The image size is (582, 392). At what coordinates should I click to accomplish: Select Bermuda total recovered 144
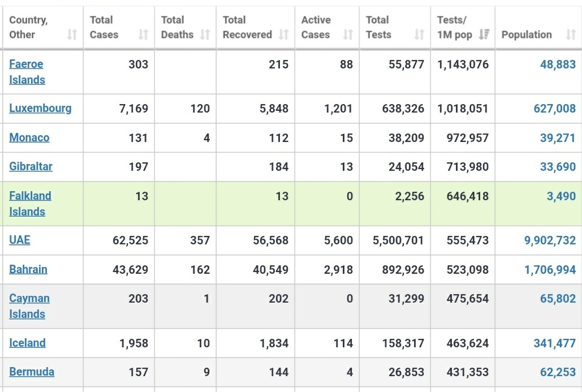pyautogui.click(x=279, y=372)
